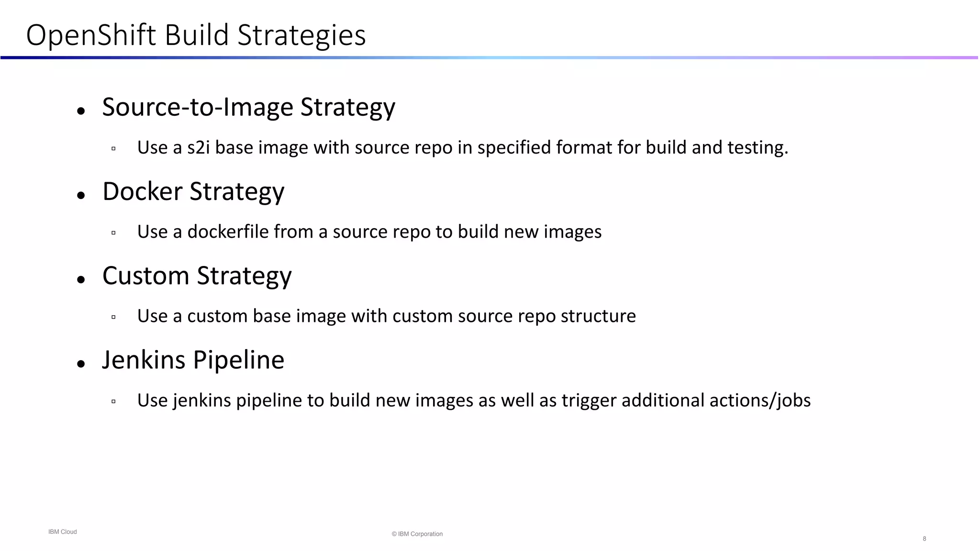This screenshot has width=980, height=551.
Task: Click the bullet before Docker Strategy
Action: click(x=81, y=195)
